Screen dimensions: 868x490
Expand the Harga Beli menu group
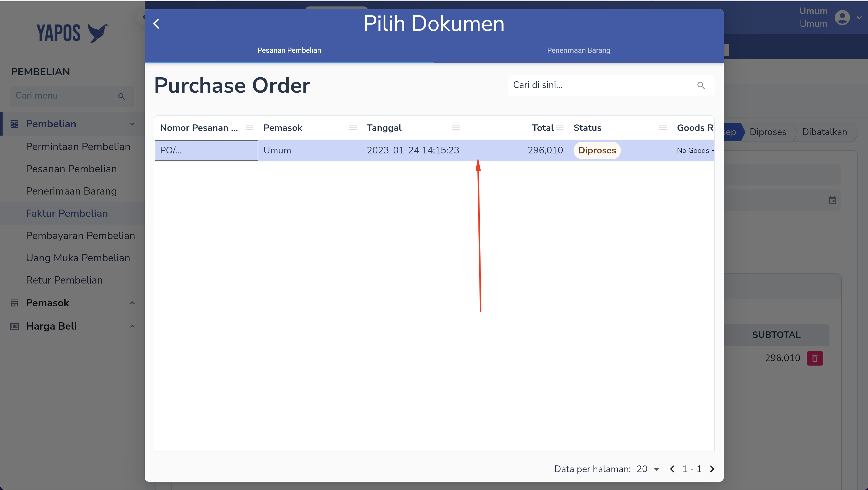pos(132,326)
